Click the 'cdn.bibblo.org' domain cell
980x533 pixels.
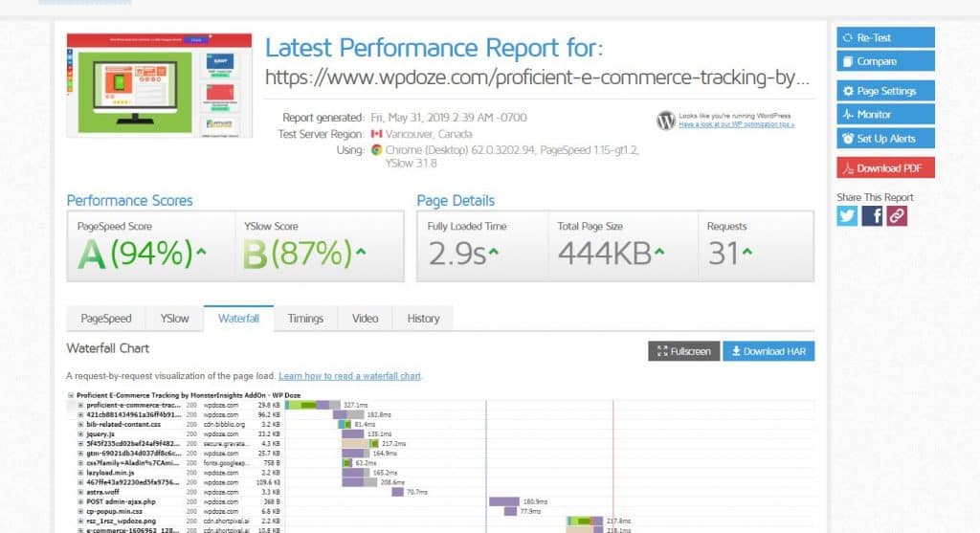tap(224, 424)
